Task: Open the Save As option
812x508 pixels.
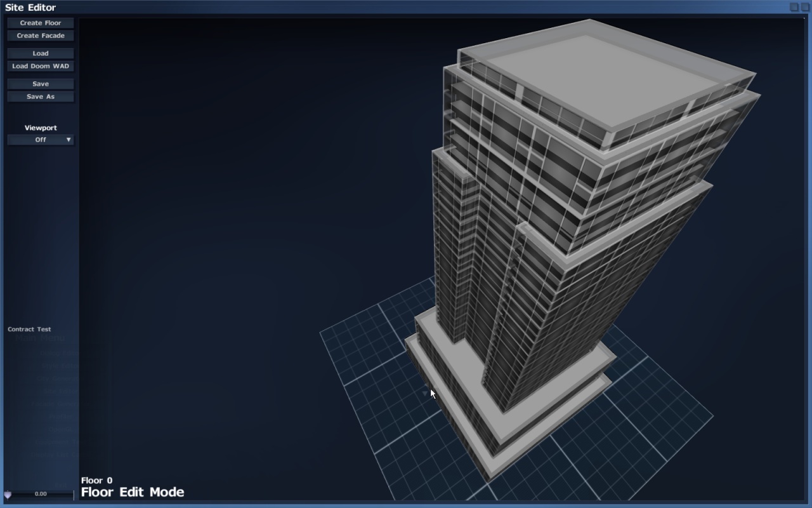Action: coord(41,97)
